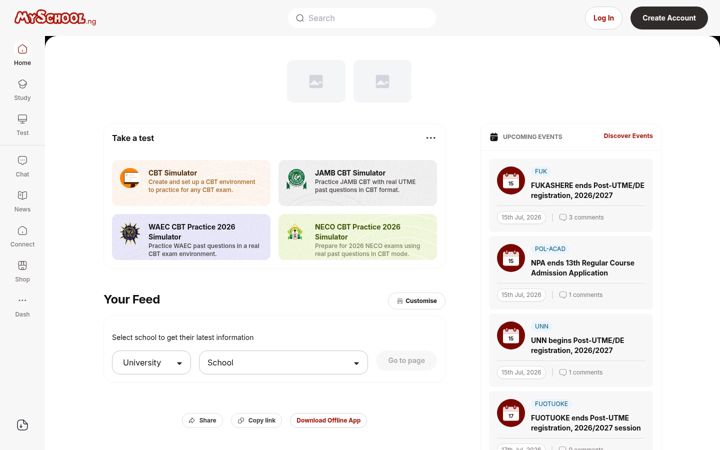Click the FUOTUOKE school tag
The height and width of the screenshot is (450, 720).
551,404
